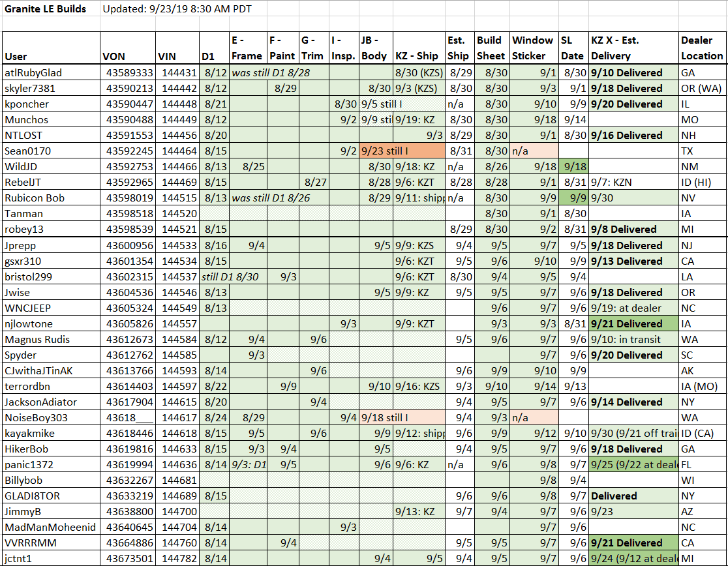Select the 'Dealer Location' header cell

(x=702, y=48)
